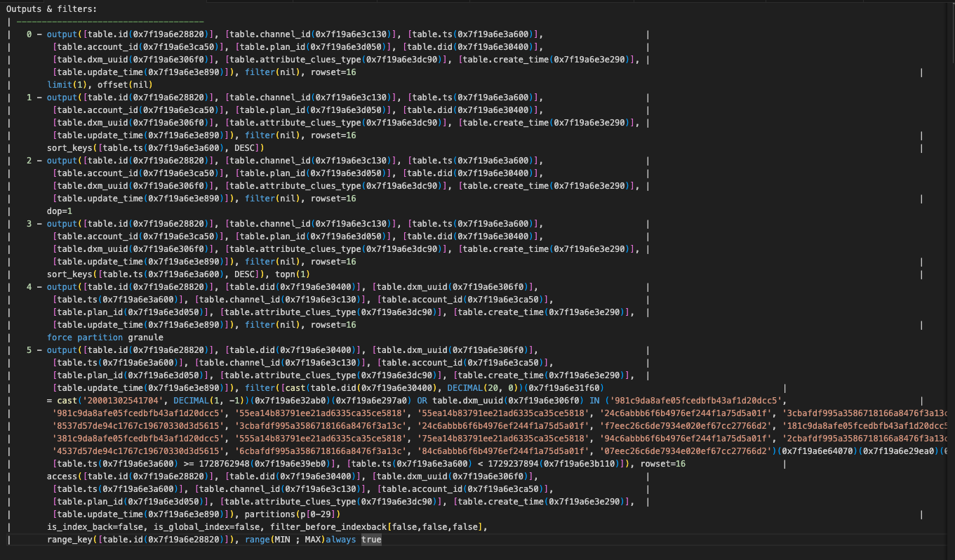Click 'topn(1)' in operator 3's sort_keys line
Image resolution: width=955 pixels, height=560 pixels.
pos(292,274)
